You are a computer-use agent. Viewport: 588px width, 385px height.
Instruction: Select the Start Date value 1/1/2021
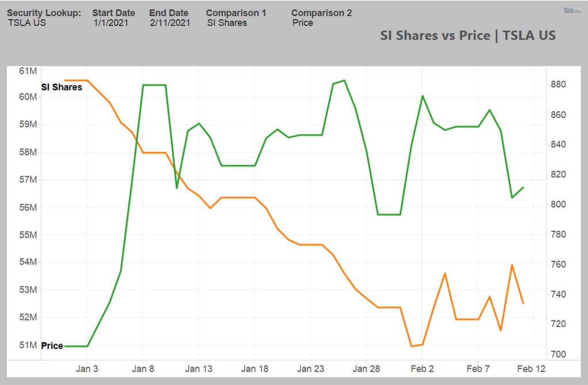[110, 23]
